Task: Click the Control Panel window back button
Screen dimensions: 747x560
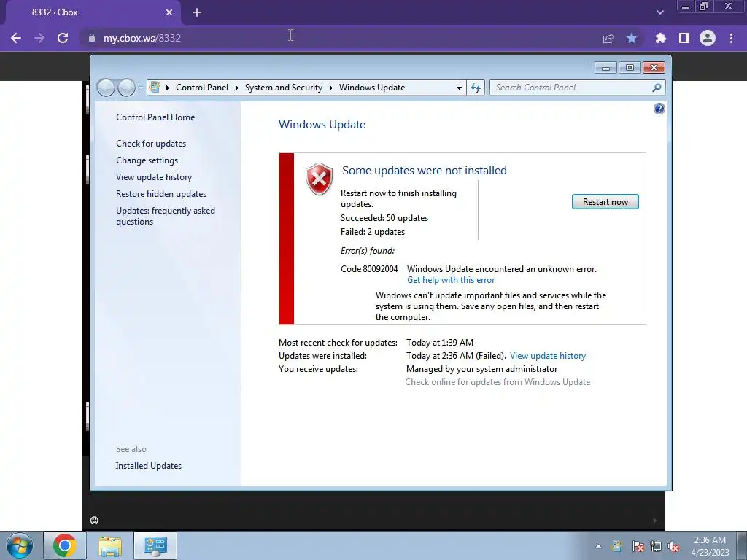Action: click(x=106, y=87)
